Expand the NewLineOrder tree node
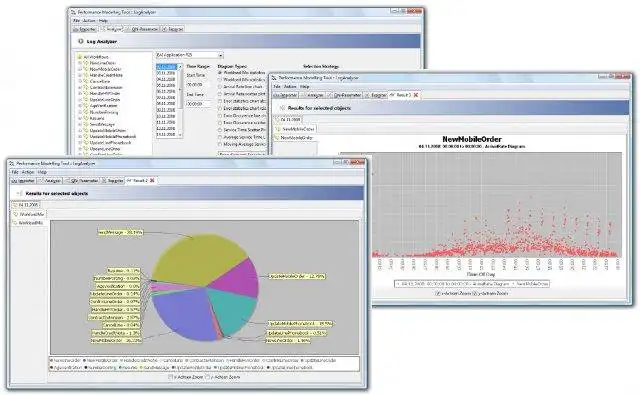 [80, 63]
